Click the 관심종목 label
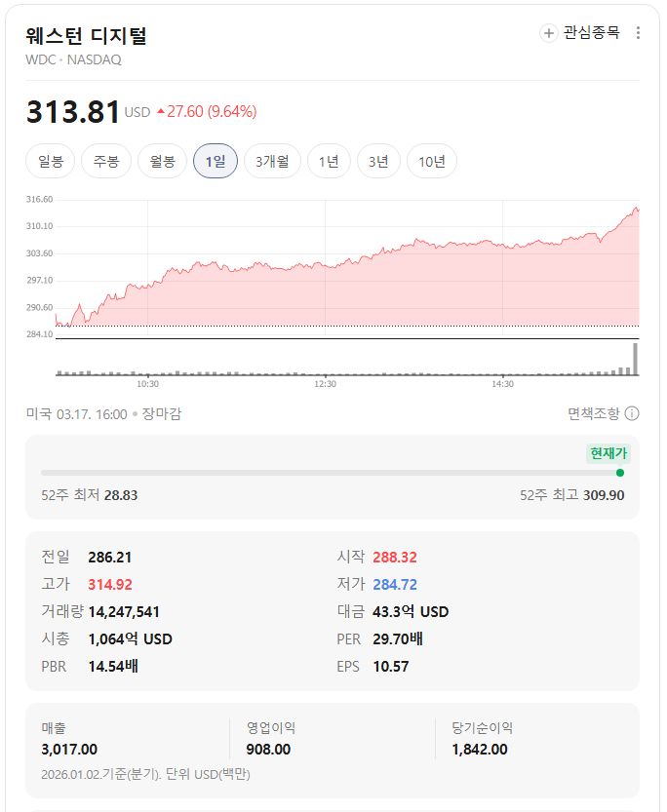The image size is (667, 812). point(591,33)
